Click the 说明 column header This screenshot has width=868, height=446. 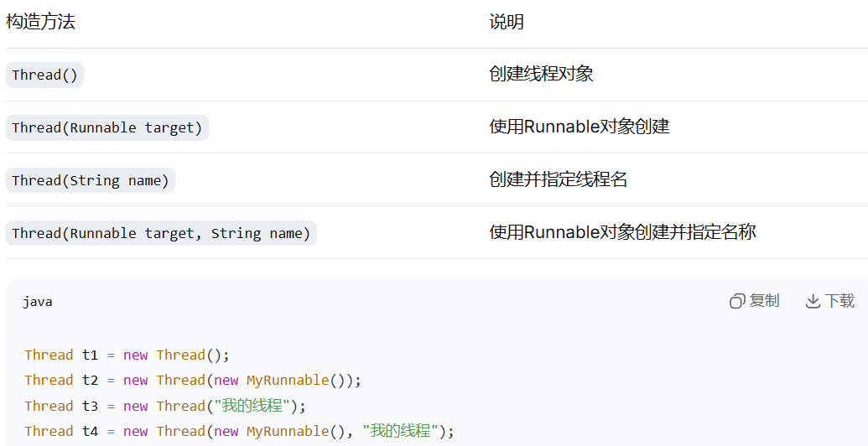(x=507, y=22)
